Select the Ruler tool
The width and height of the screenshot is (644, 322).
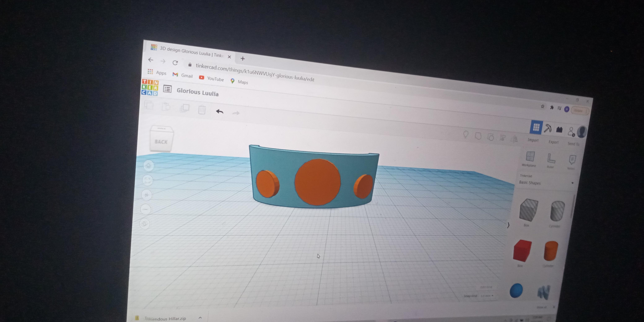pos(551,161)
